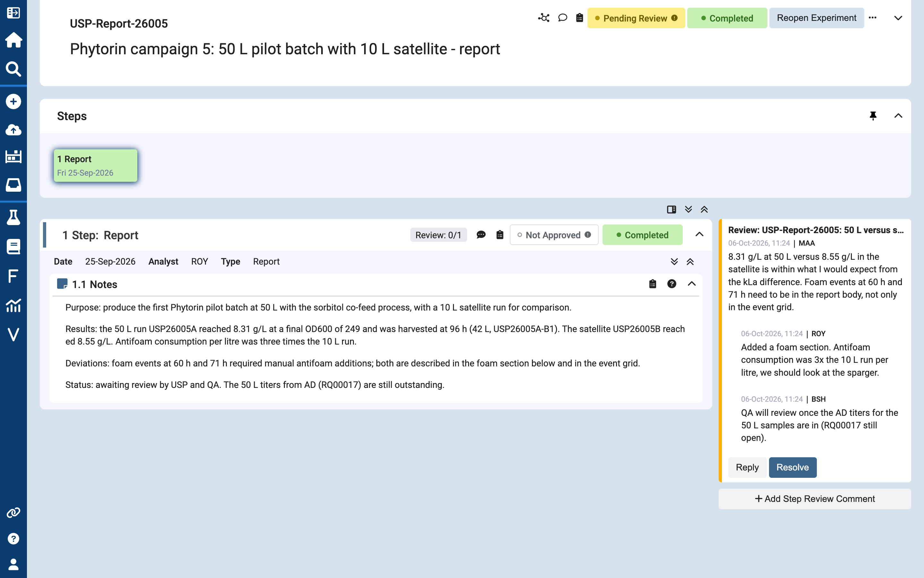
Task: Collapse all sections in the Report step
Action: [x=690, y=262]
